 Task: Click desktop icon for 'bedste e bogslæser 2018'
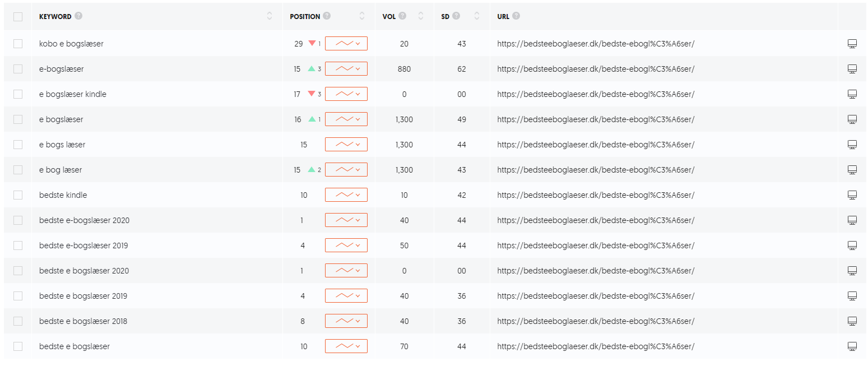click(852, 321)
